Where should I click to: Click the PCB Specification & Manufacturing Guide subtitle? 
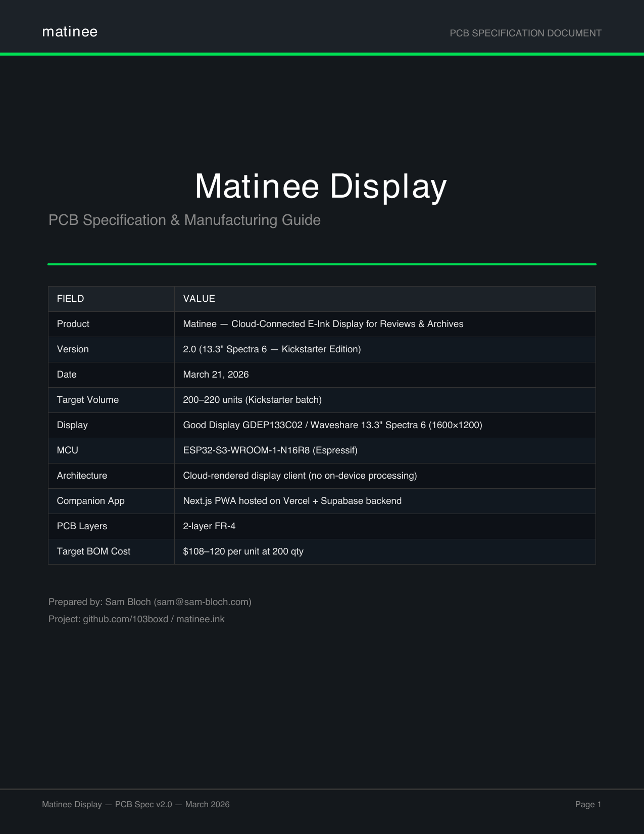[x=184, y=220]
